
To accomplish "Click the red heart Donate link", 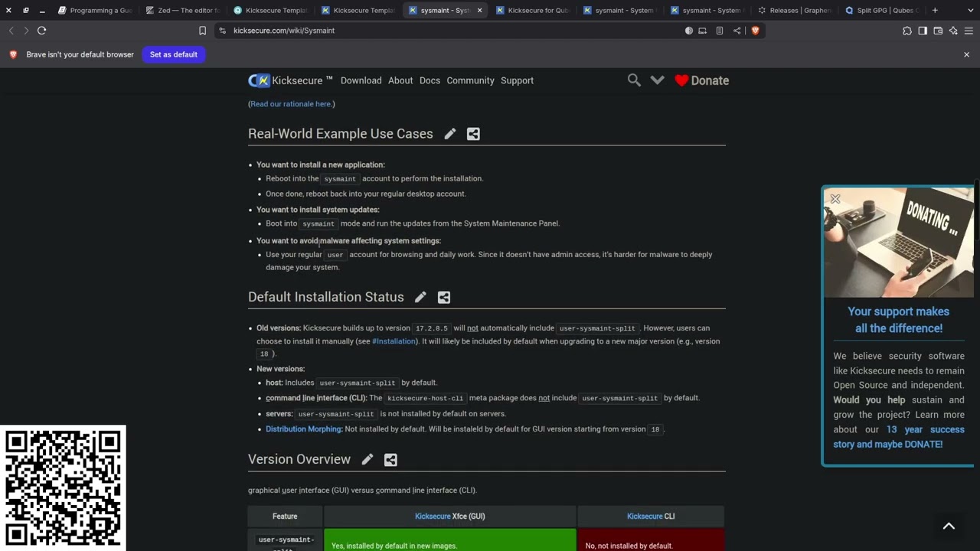I will [x=701, y=80].
